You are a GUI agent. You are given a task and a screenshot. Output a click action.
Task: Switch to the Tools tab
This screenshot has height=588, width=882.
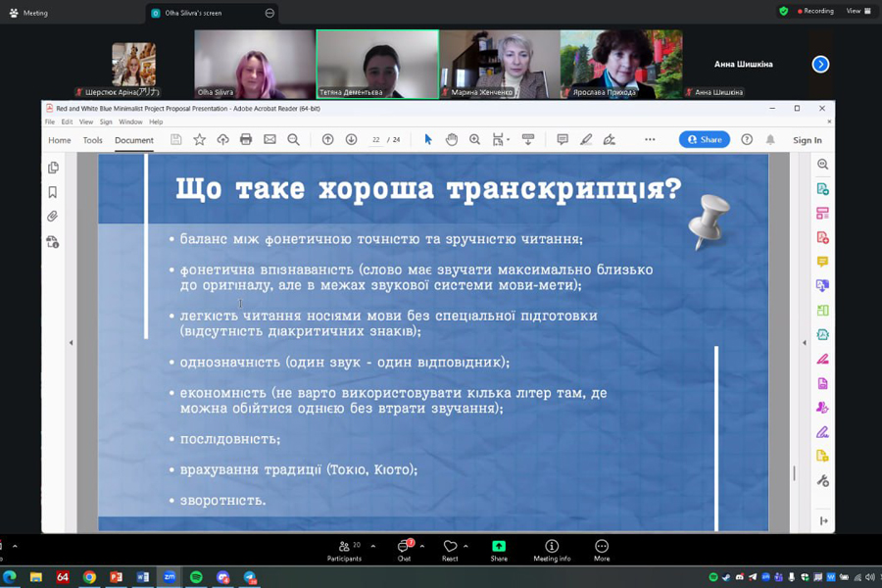(x=92, y=140)
